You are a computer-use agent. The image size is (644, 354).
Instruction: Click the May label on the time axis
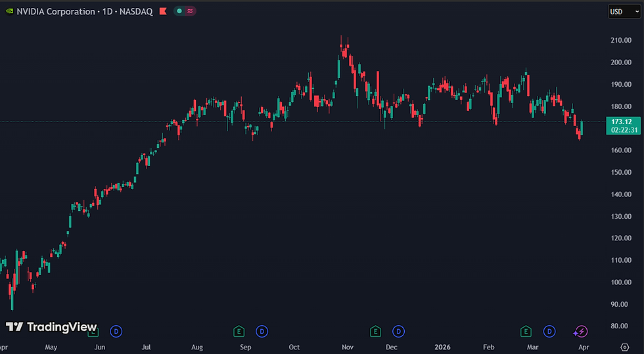51,347
